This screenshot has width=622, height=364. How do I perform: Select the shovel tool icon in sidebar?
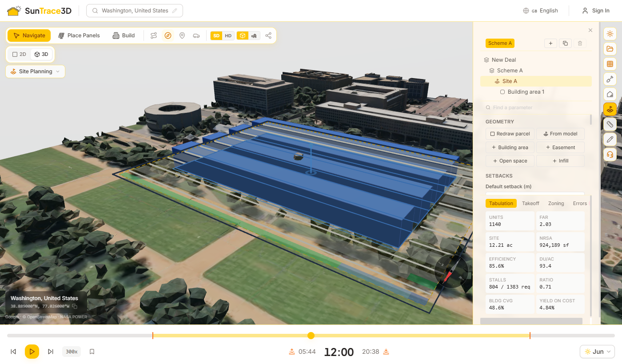[610, 79]
